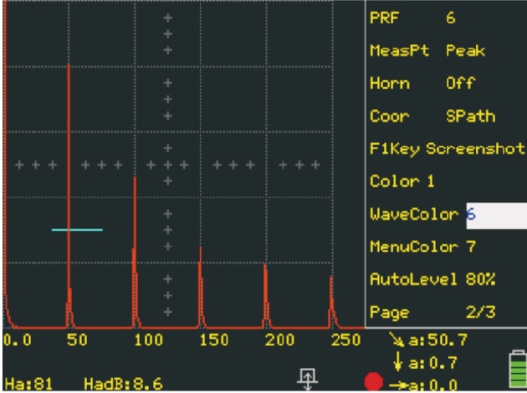The image size is (527, 393).
Task: Click the Ha:81 amplitude readout
Action: pyautogui.click(x=29, y=384)
